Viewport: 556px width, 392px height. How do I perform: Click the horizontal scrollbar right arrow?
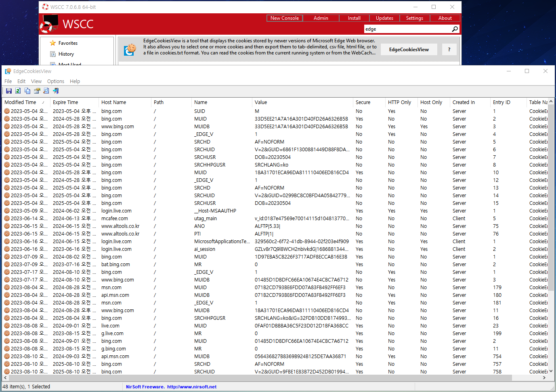pos(544,378)
